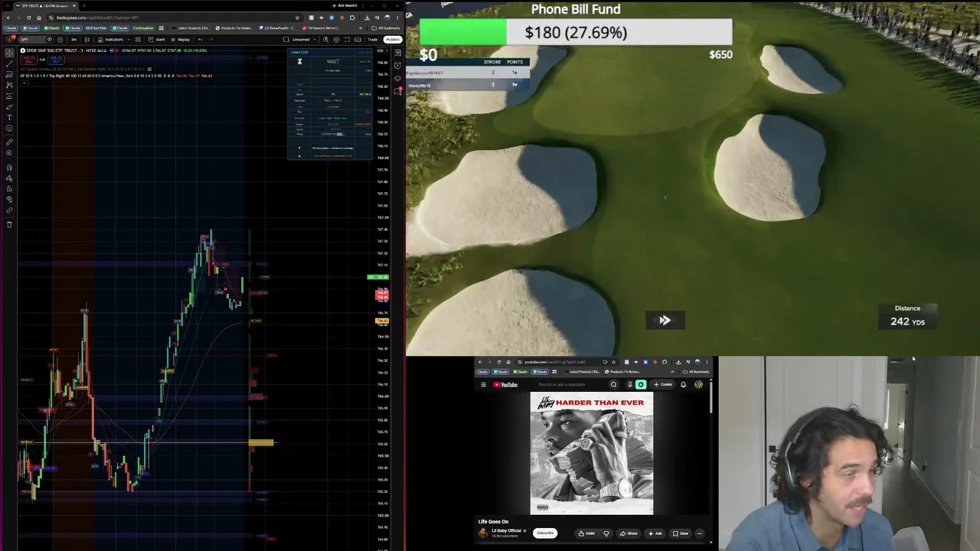Share the Life Goes On video

[630, 533]
